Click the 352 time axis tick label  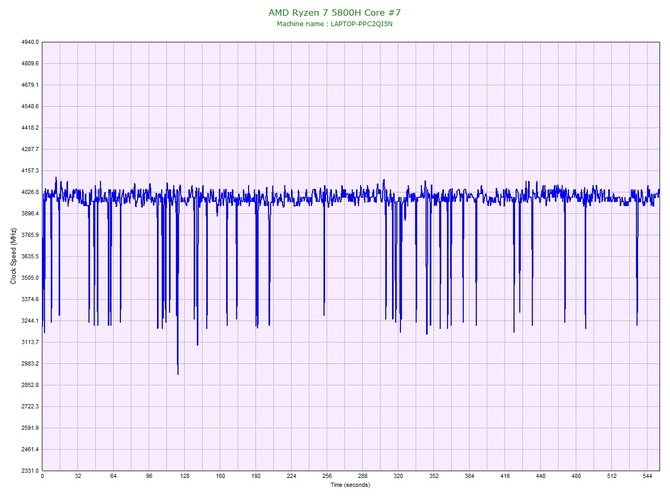(x=434, y=476)
